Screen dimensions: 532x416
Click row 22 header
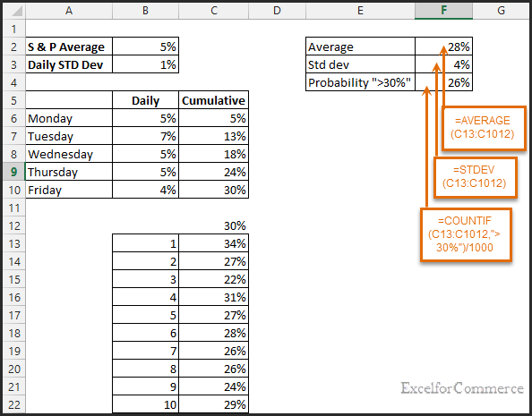14,404
